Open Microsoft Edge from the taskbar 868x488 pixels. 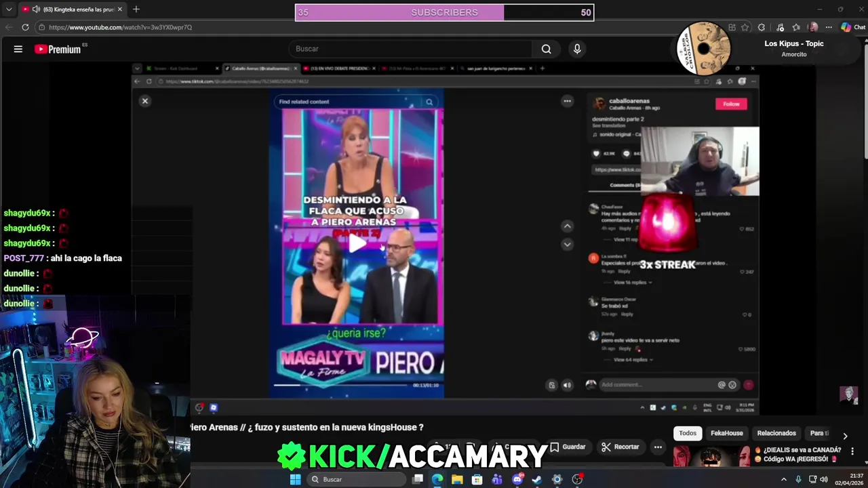click(437, 479)
